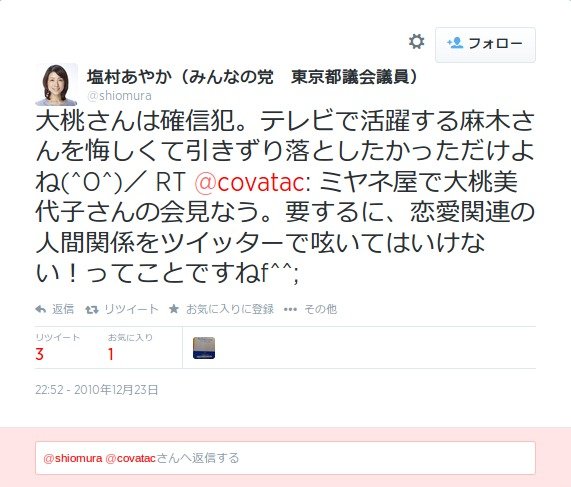This screenshot has height=487, width=571.
Task: Open the profile avatar photo
Action: 56,85
